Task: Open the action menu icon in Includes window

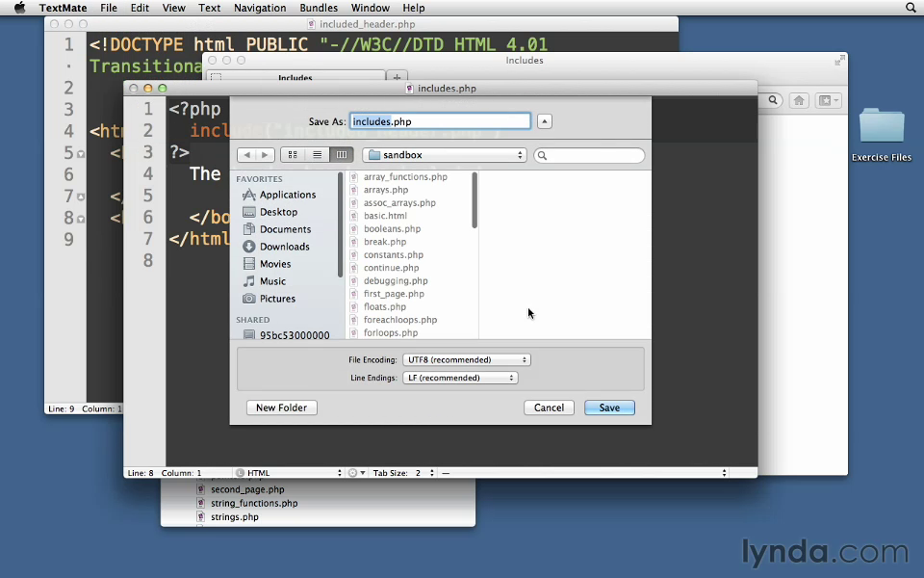Action: [x=829, y=101]
